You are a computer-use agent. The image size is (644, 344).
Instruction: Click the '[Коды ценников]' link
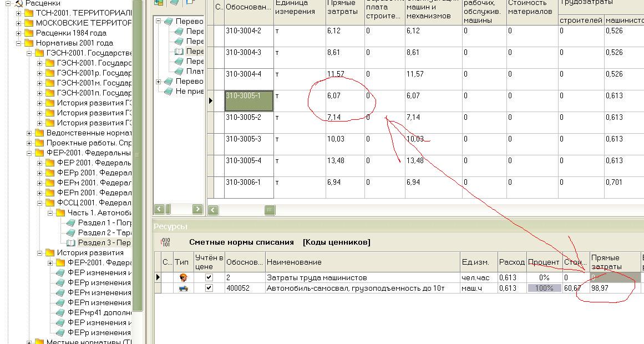(336, 242)
